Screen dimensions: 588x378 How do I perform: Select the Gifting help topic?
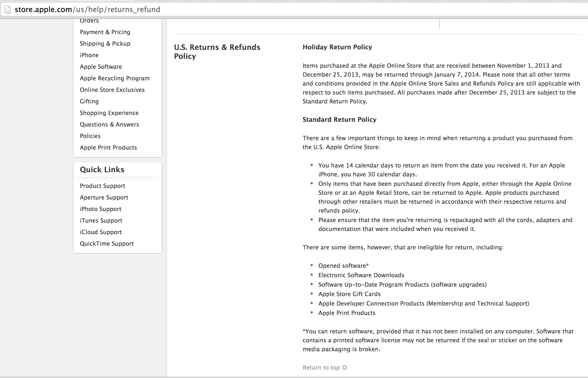(x=89, y=101)
